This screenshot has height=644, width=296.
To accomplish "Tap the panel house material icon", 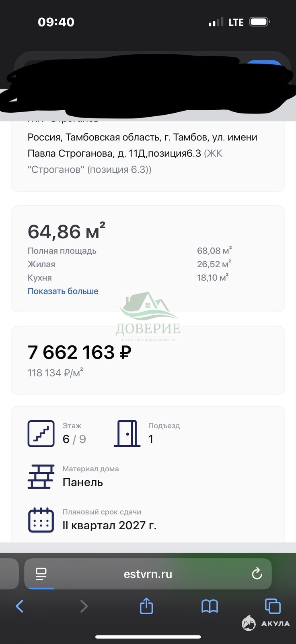I will pyautogui.click(x=41, y=477).
